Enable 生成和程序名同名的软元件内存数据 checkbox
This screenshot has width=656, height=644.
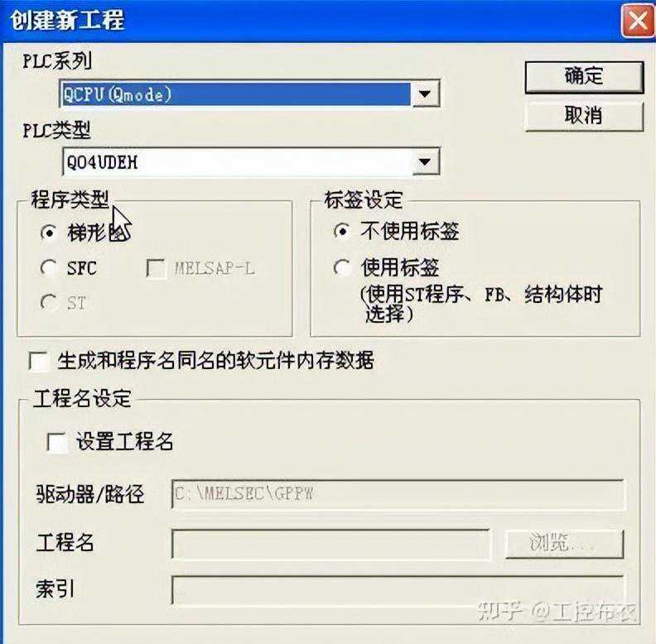click(x=38, y=361)
